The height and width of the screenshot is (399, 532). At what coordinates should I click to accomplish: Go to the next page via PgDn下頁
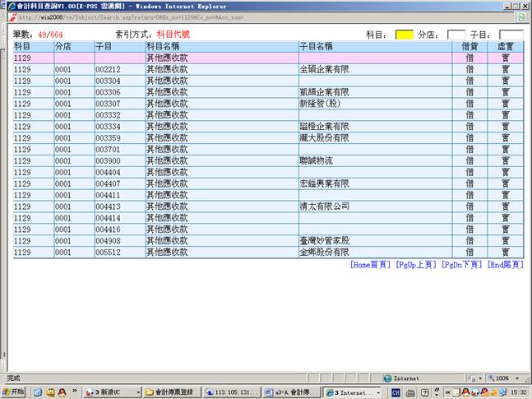[x=462, y=265]
